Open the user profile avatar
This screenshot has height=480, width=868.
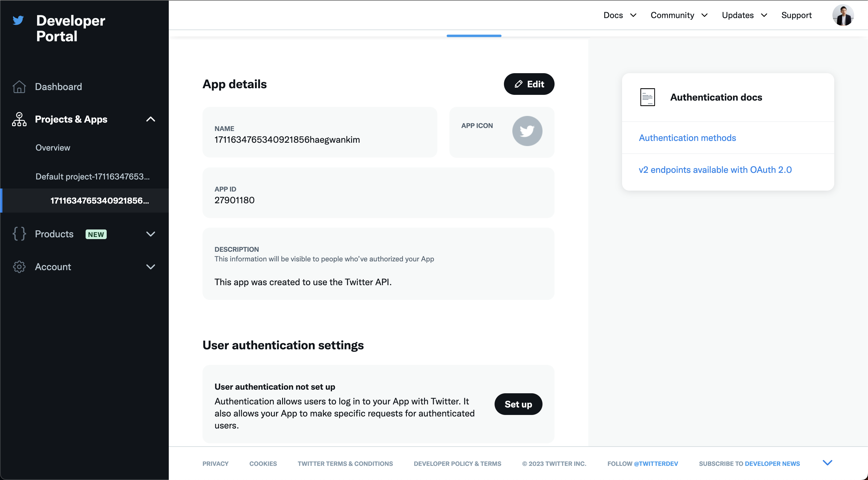[x=843, y=15]
